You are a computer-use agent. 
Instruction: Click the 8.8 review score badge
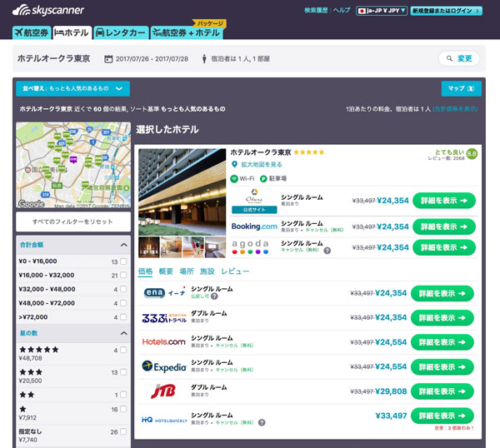click(x=472, y=154)
